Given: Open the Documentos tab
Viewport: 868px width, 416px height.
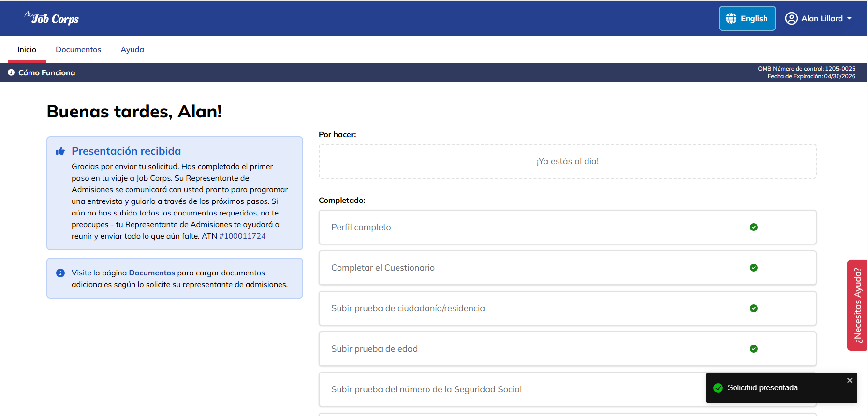Looking at the screenshot, I should [x=78, y=49].
